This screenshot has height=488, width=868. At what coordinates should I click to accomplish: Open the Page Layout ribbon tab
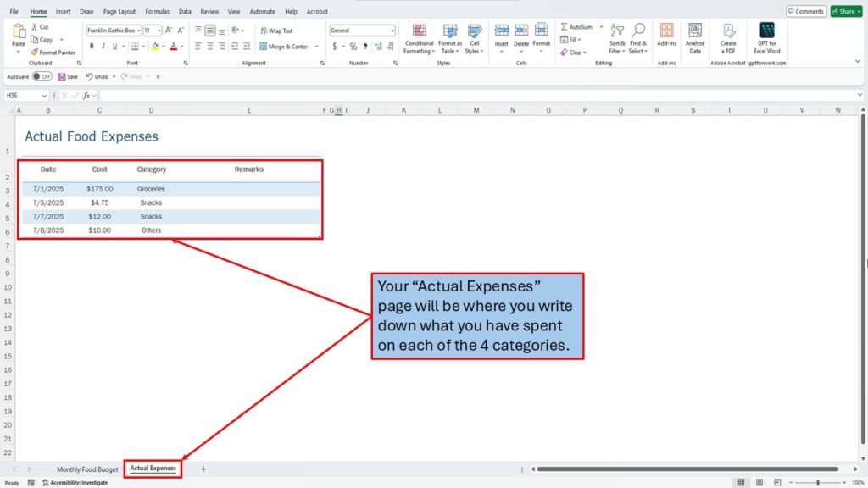(x=119, y=12)
